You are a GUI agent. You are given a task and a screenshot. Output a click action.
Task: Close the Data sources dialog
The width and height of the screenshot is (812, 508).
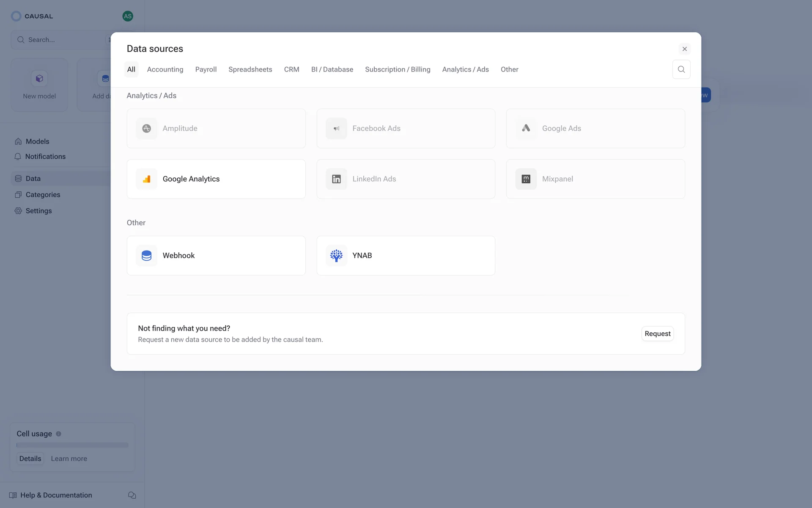pos(684,49)
